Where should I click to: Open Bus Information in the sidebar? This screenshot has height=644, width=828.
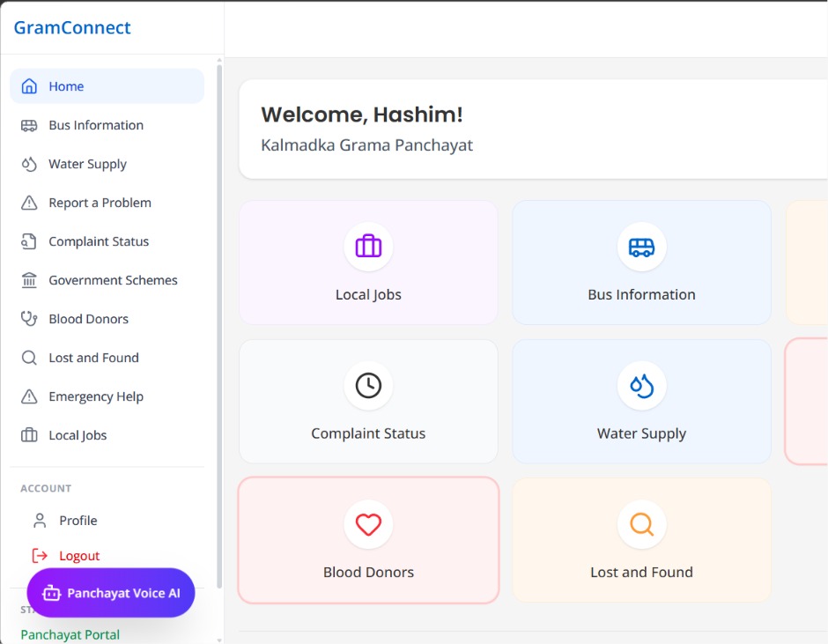pos(107,125)
